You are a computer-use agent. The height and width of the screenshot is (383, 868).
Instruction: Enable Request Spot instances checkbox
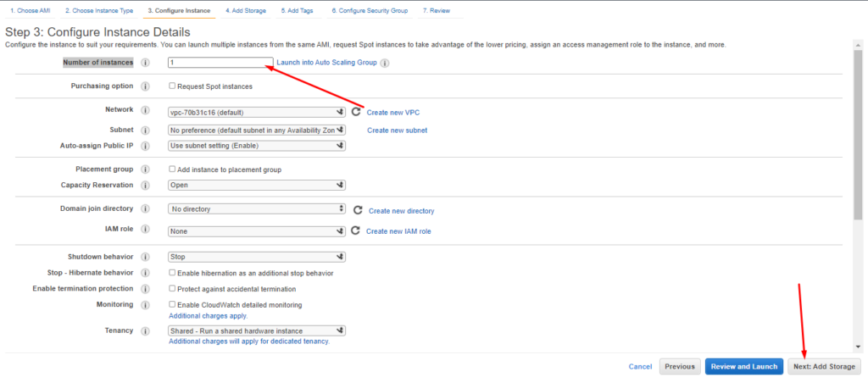point(172,86)
